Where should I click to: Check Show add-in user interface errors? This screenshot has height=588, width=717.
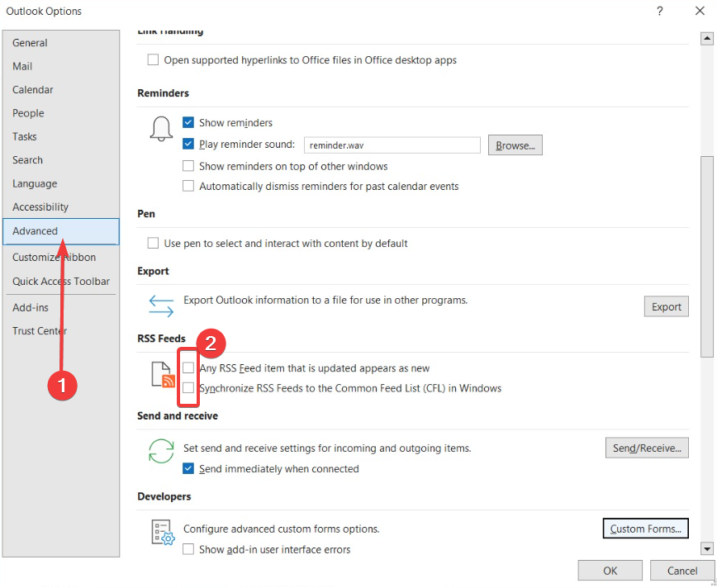pyautogui.click(x=188, y=549)
